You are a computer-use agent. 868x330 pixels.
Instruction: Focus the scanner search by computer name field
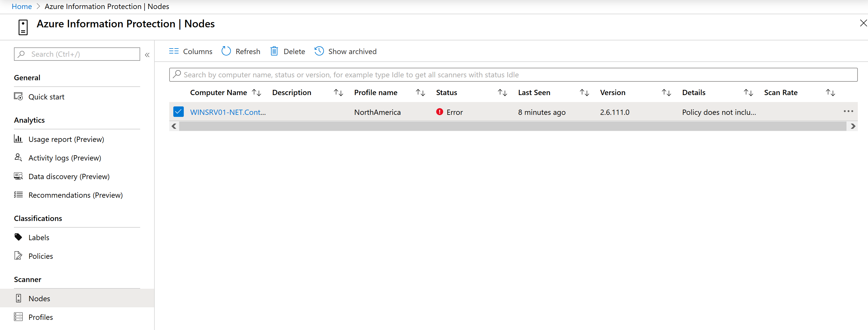pyautogui.click(x=513, y=74)
